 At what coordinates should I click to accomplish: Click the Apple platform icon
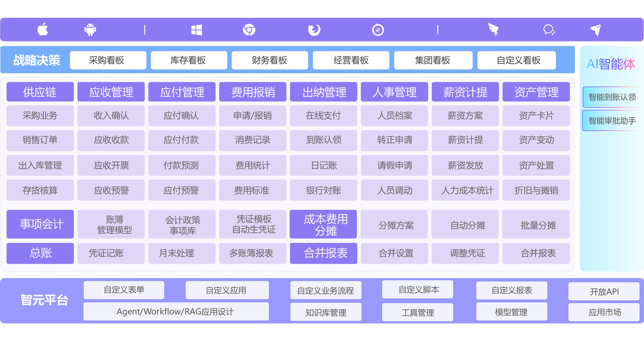(43, 29)
